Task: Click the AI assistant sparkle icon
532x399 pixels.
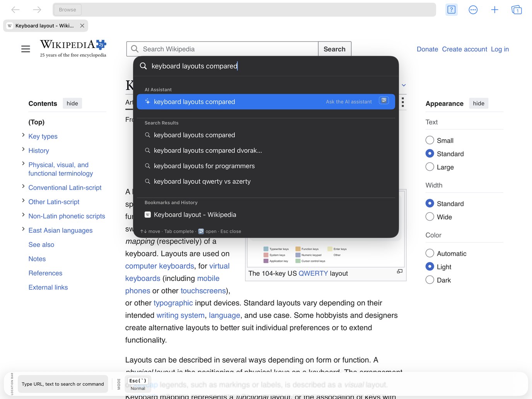Action: [147, 102]
